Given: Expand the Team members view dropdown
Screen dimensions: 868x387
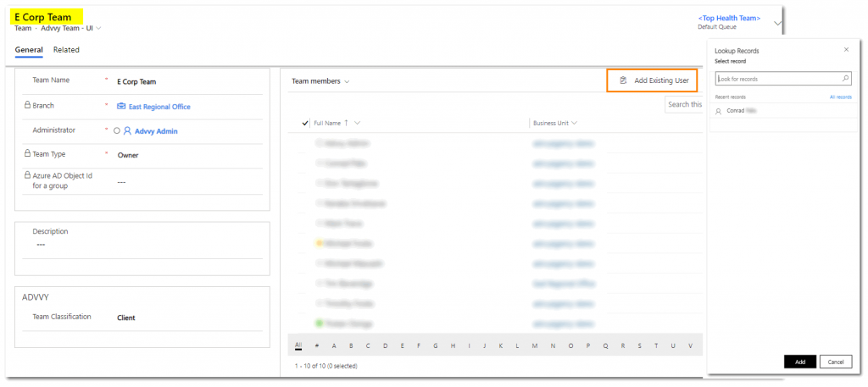Looking at the screenshot, I should coord(347,81).
